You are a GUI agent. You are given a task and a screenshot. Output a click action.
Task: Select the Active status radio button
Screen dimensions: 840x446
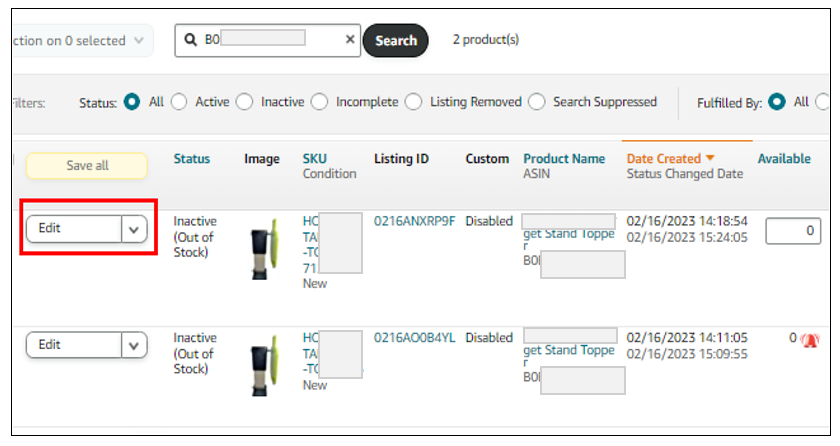click(179, 102)
